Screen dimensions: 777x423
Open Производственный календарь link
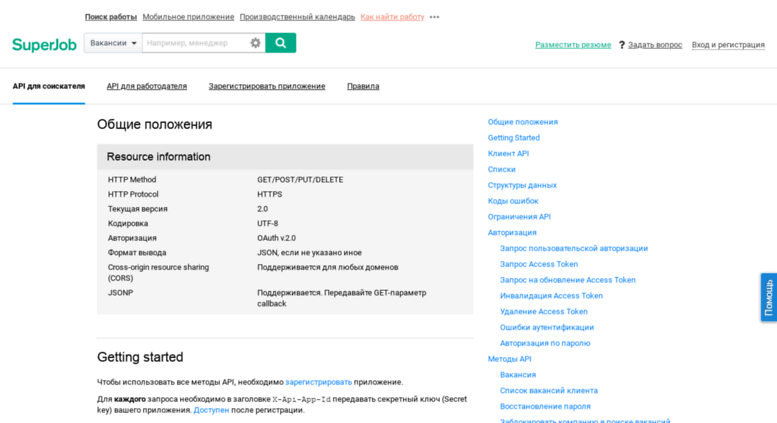297,17
